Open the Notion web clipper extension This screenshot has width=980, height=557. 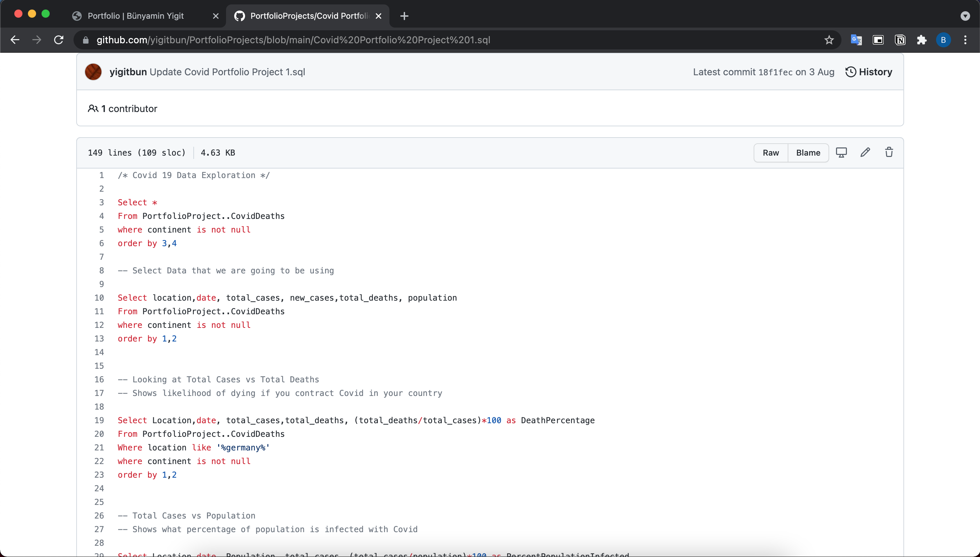tap(900, 40)
